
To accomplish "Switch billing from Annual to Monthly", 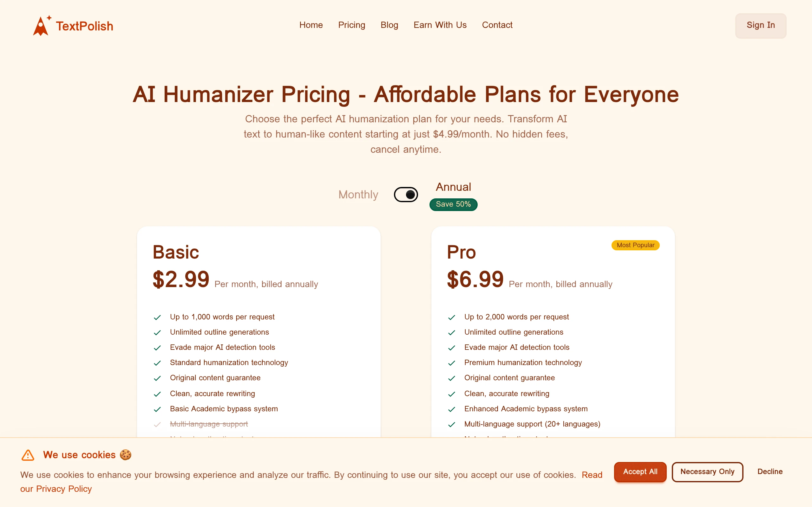I will (406, 194).
